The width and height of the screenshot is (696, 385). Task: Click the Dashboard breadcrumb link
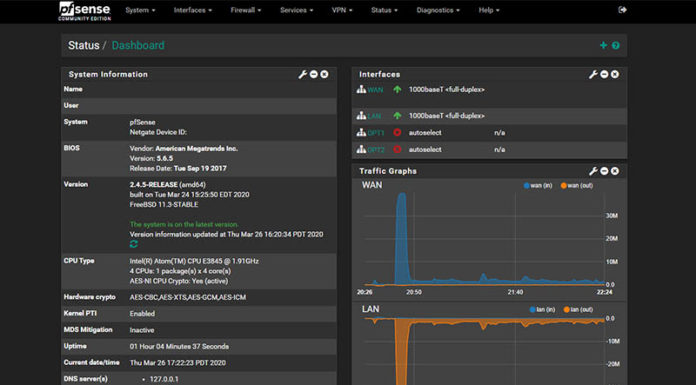[138, 45]
